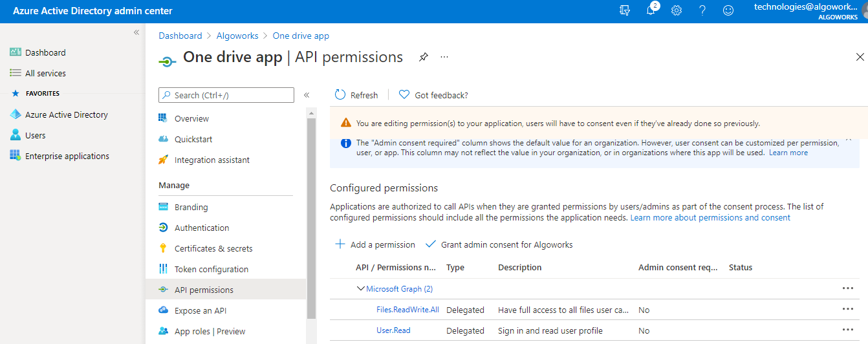Open the portal settings gear
Image resolution: width=868 pixels, height=344 pixels.
[677, 10]
